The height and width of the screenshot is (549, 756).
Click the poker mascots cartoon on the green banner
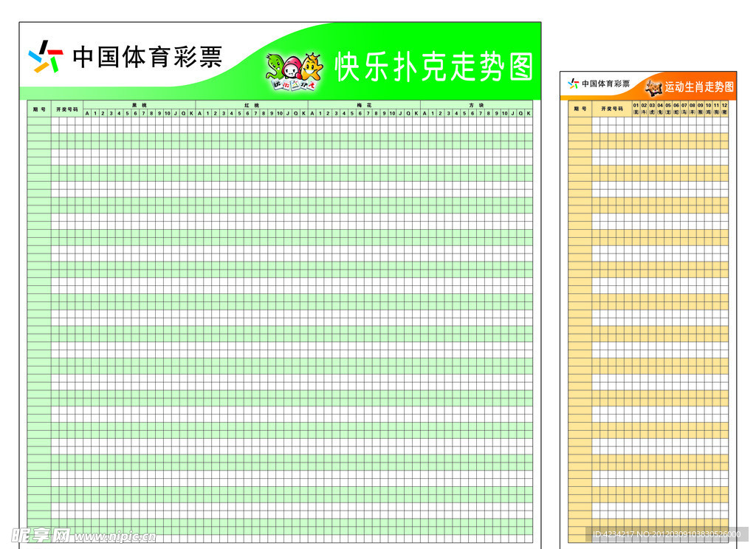point(294,72)
